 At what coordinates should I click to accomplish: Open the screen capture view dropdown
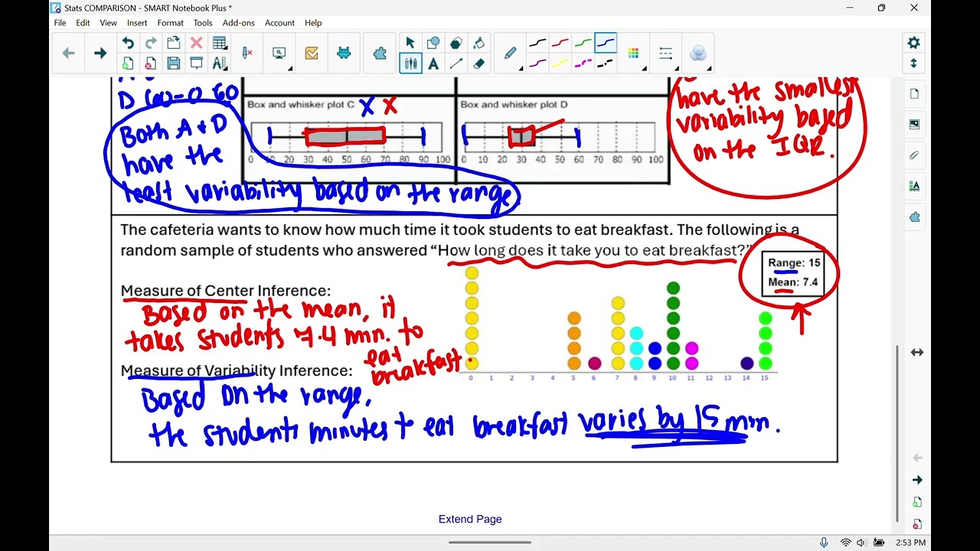279,53
